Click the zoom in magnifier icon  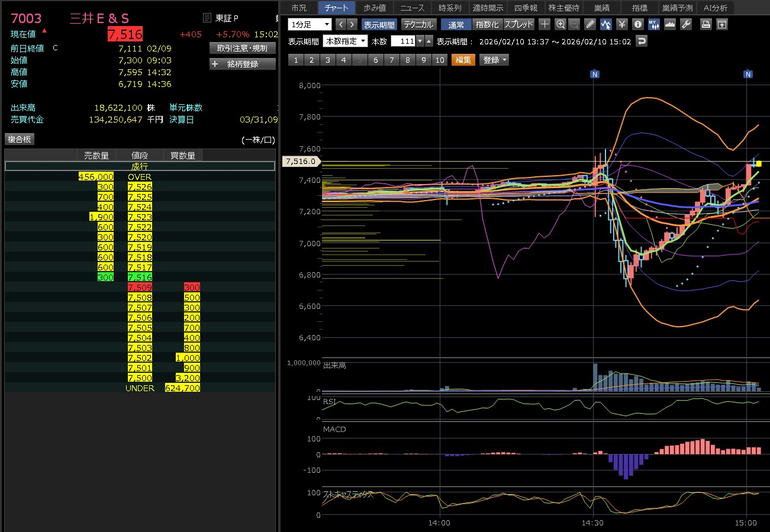tap(560, 24)
